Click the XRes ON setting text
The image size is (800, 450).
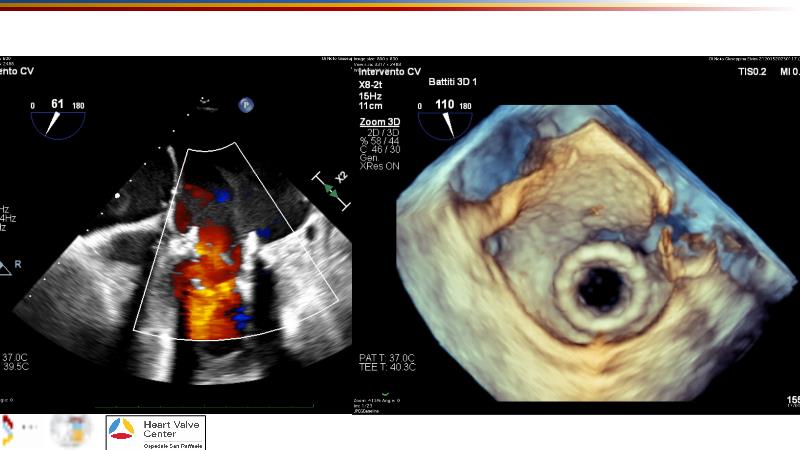381,166
